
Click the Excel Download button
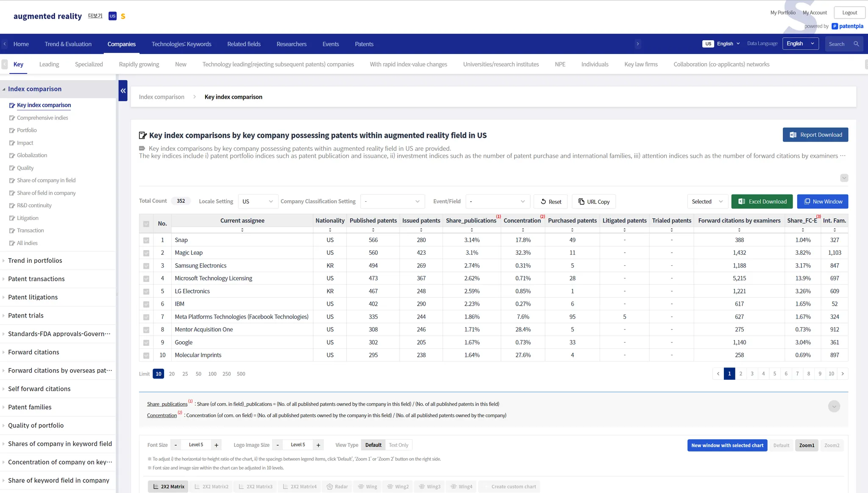[762, 202]
